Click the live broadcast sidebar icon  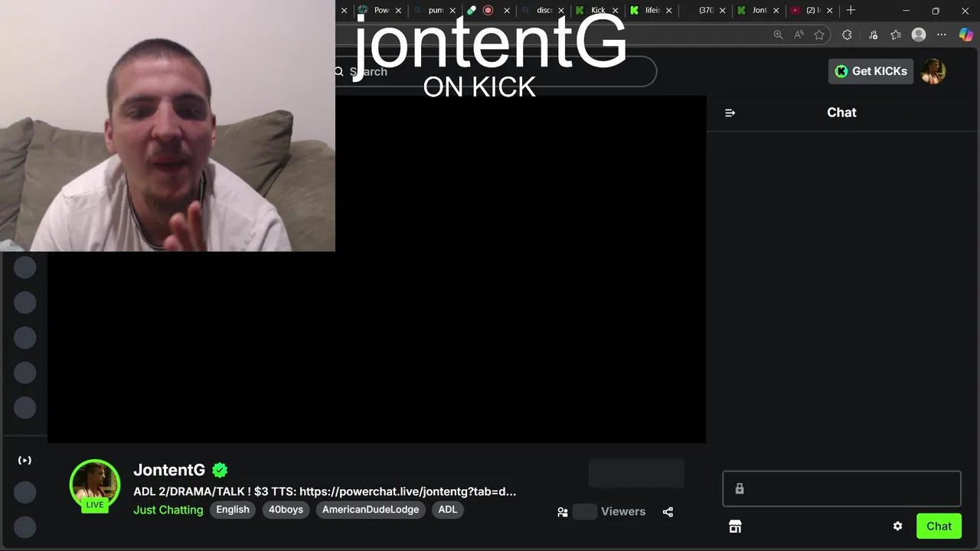pos(24,460)
